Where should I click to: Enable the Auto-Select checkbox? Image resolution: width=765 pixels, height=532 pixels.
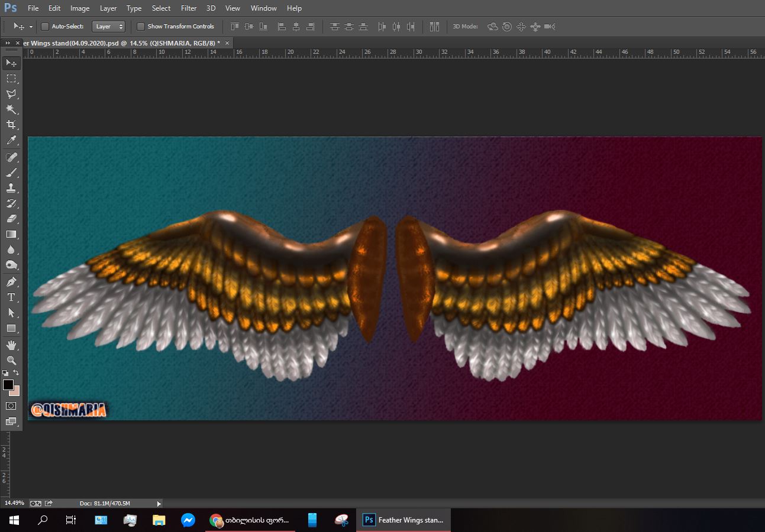(45, 27)
